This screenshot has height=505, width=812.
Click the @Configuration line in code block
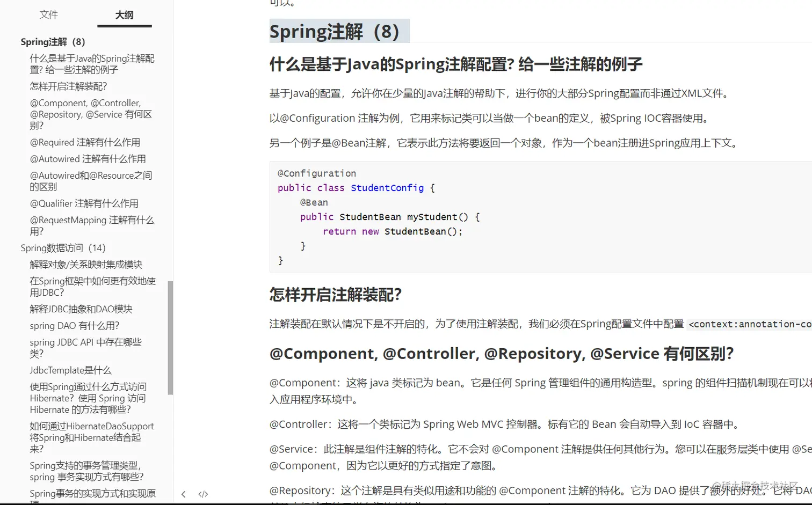point(317,173)
